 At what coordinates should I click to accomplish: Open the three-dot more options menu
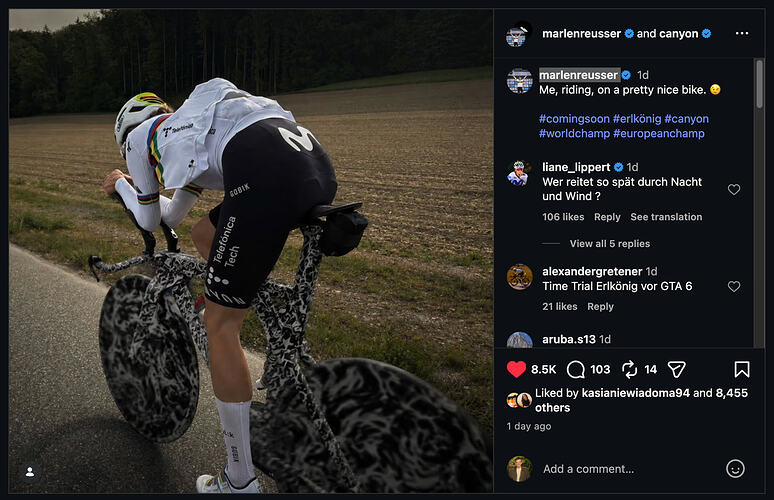(742, 33)
